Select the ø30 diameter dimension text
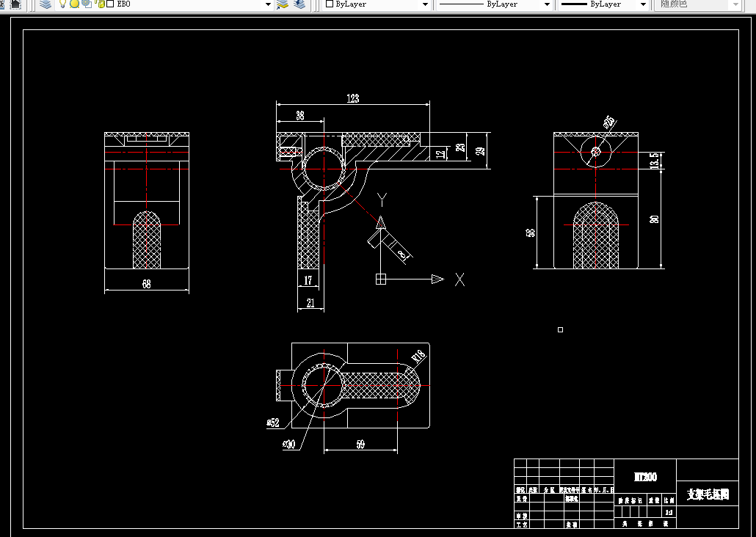The height and width of the screenshot is (537, 756). pyautogui.click(x=288, y=444)
